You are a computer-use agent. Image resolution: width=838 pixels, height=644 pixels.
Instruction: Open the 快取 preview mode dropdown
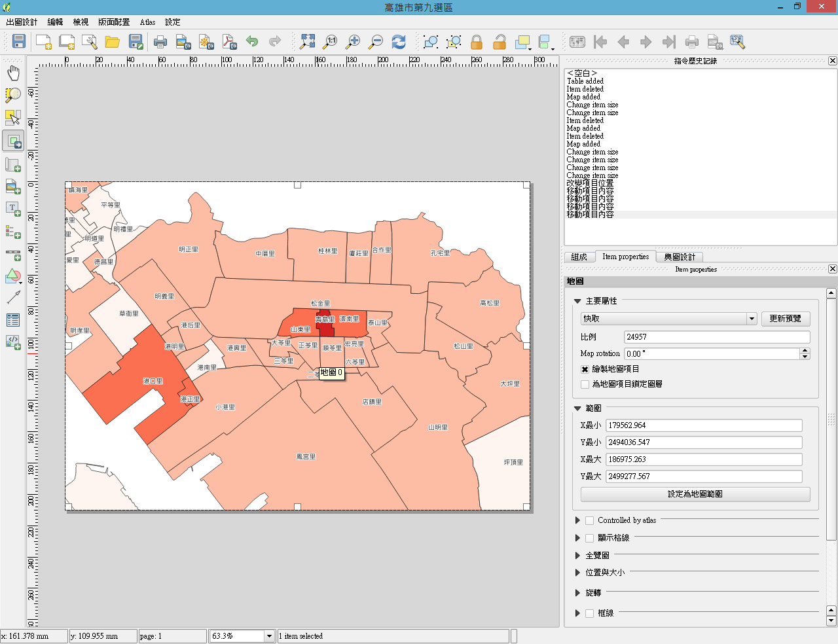pos(752,319)
